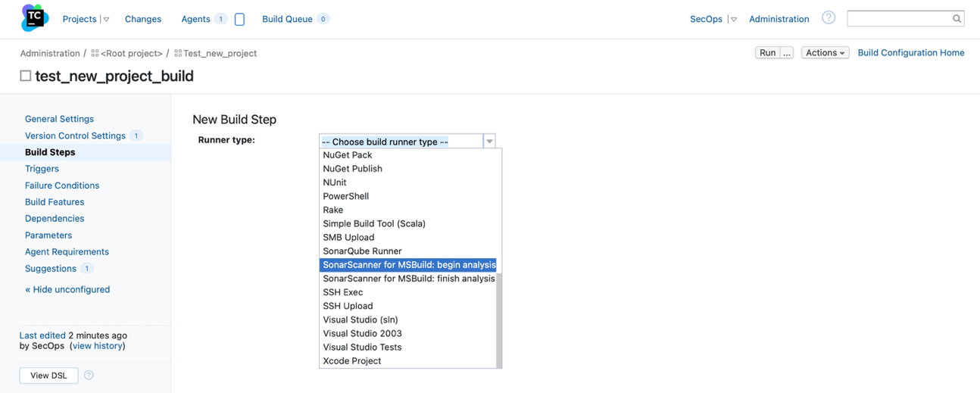The width and height of the screenshot is (980, 393).
Task: Open Triggers in sidebar
Action: click(42, 169)
